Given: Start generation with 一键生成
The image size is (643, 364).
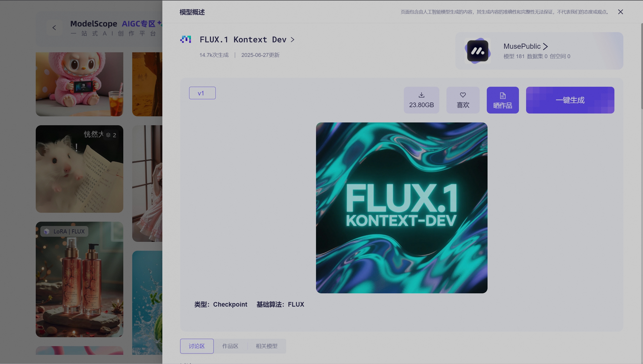Looking at the screenshot, I should coord(570,100).
